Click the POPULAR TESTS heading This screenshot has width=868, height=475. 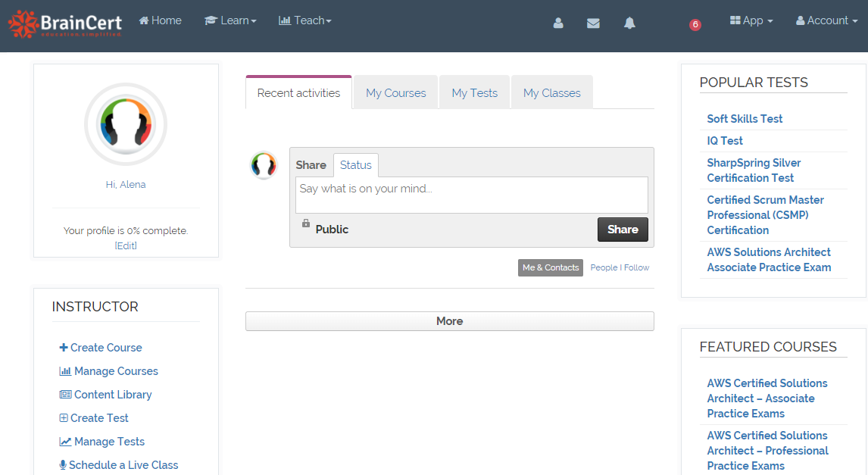pyautogui.click(x=754, y=83)
